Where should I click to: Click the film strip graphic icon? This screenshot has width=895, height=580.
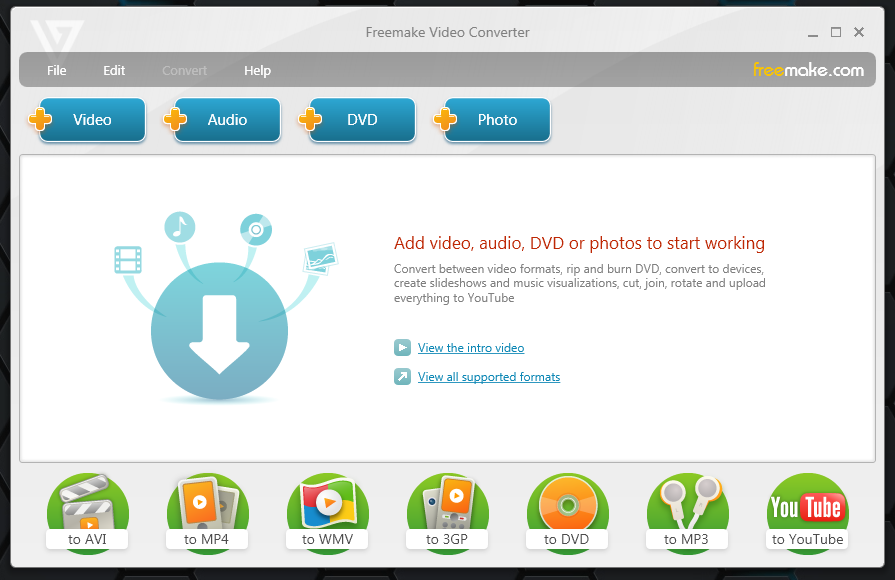[x=128, y=260]
